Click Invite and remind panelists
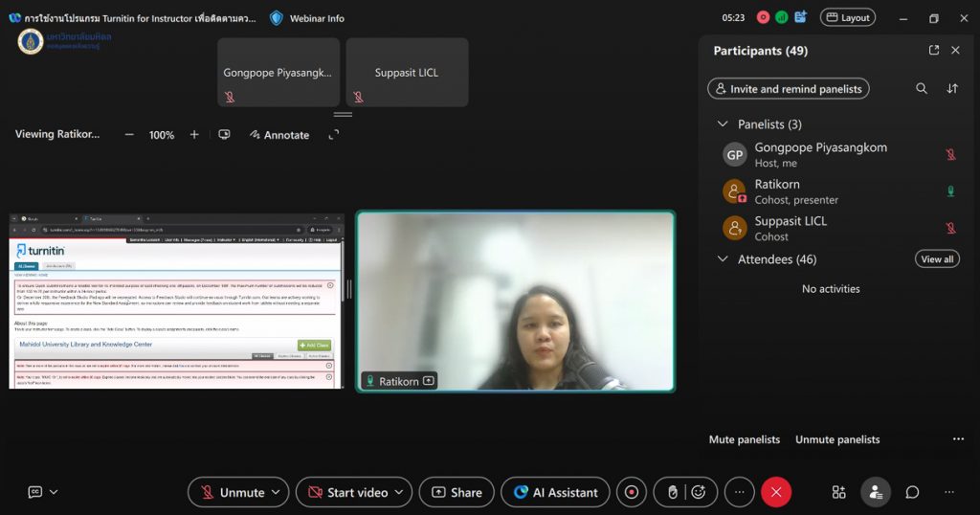Image resolution: width=980 pixels, height=515 pixels. 788,89
